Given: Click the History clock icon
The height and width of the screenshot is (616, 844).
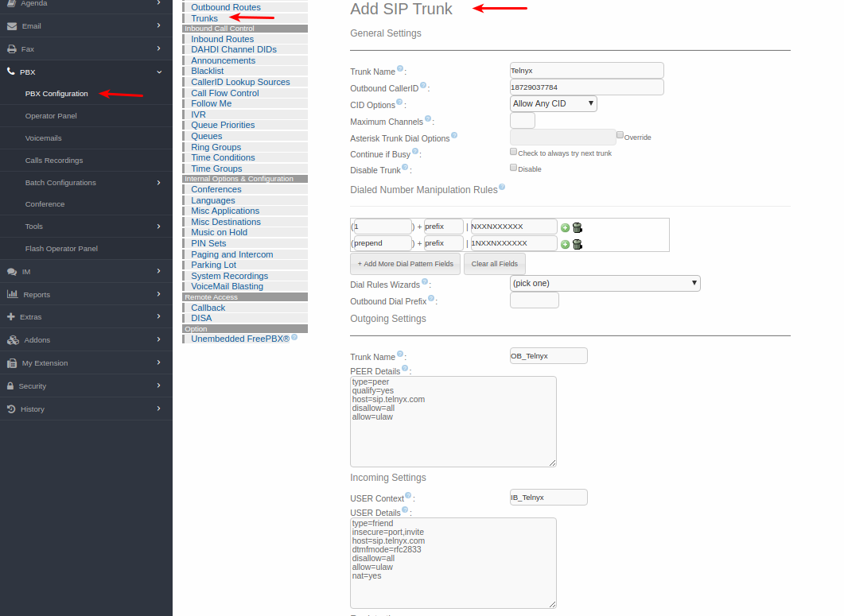Looking at the screenshot, I should (x=11, y=409).
